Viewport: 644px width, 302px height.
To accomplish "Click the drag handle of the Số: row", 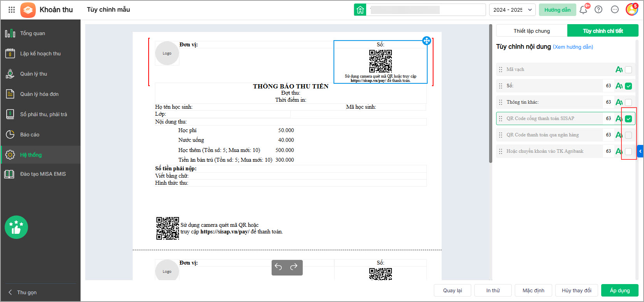I will point(500,86).
